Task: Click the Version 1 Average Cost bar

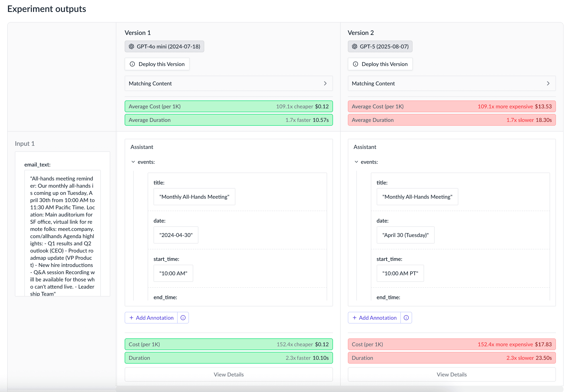Action: click(x=229, y=107)
